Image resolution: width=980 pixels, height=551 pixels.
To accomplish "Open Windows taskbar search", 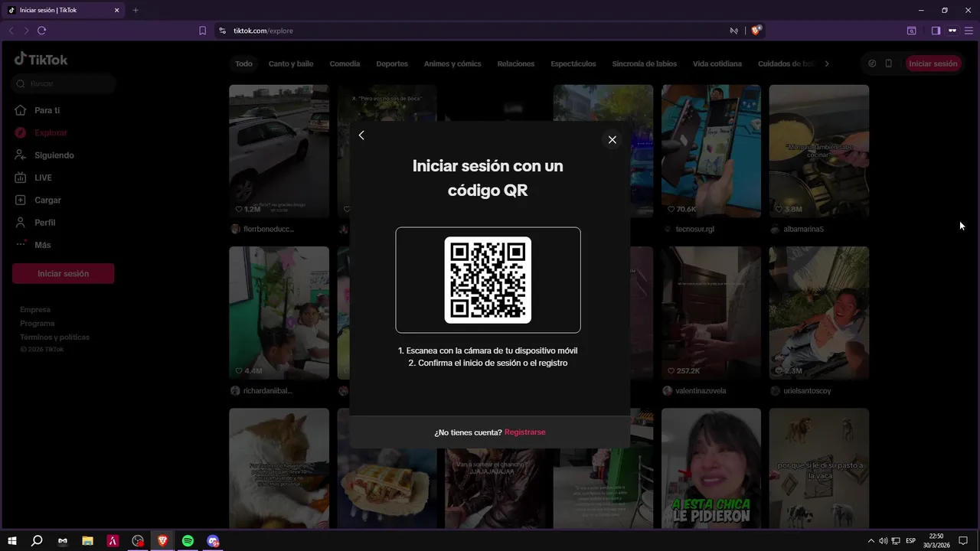I will [37, 541].
